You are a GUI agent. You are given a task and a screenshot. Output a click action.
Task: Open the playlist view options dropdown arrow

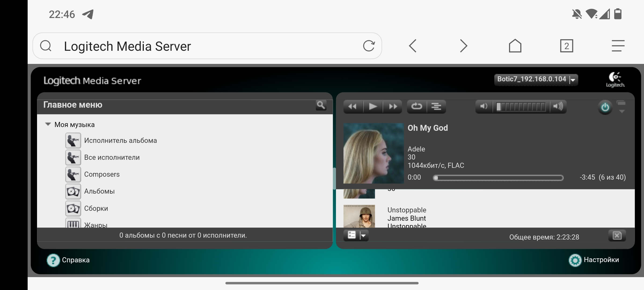[x=363, y=235]
